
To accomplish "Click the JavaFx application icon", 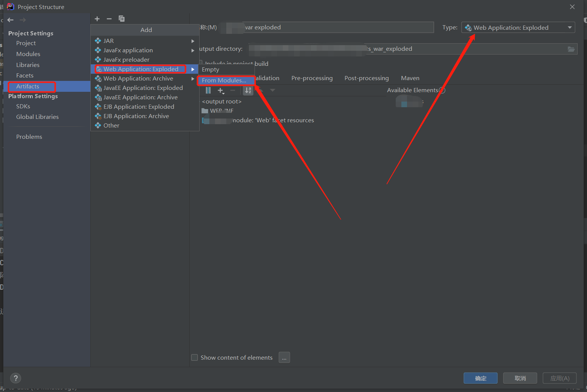I will click(98, 50).
